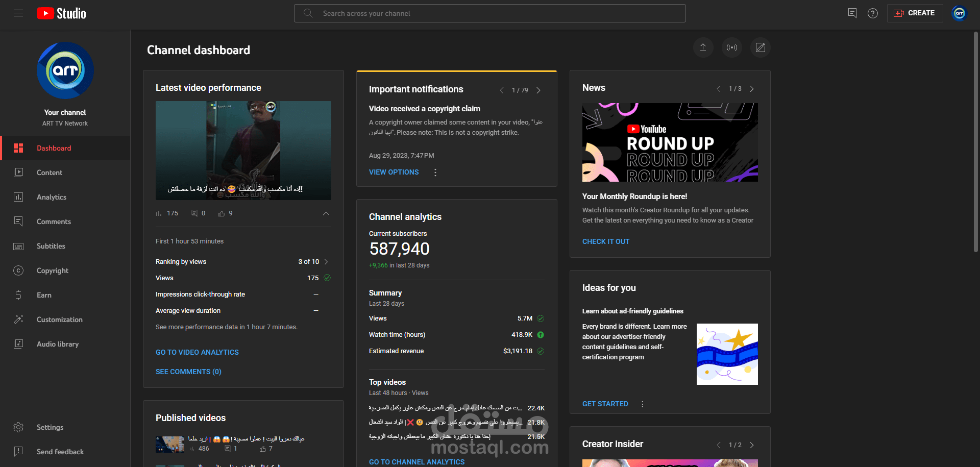980x467 pixels.
Task: Click the latest video comments count icon
Action: point(194,213)
